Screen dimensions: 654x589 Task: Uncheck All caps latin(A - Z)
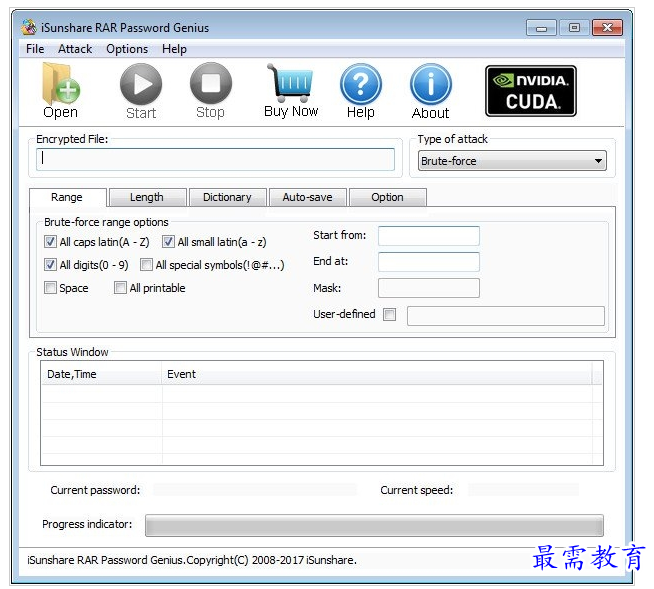50,242
